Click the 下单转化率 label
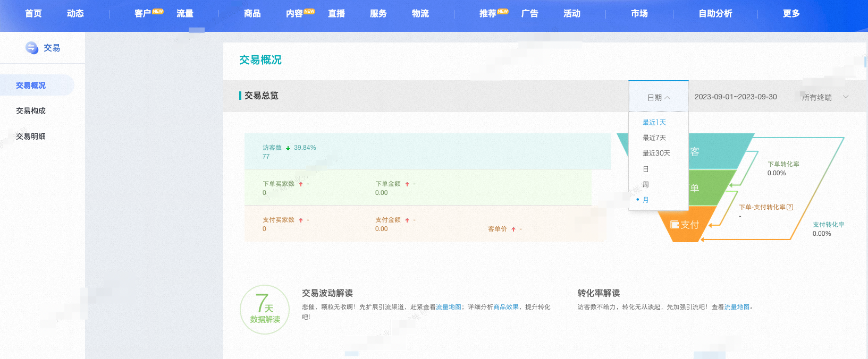This screenshot has height=359, width=868. (783, 164)
